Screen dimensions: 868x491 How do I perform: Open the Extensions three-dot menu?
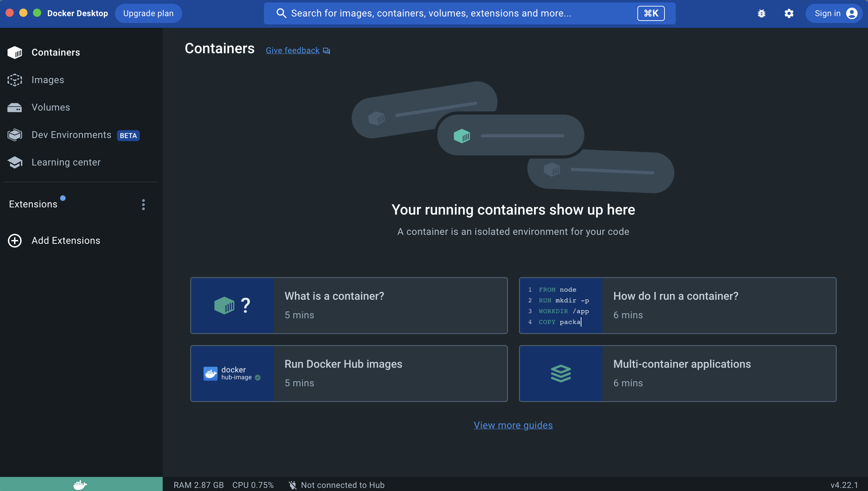pyautogui.click(x=143, y=205)
